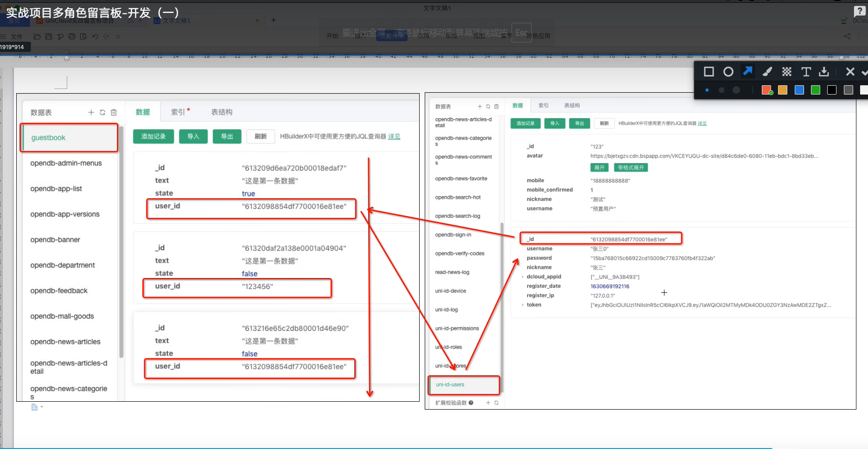The width and height of the screenshot is (868, 449).
Task: Click the WPS undo icon
Action: (95, 37)
